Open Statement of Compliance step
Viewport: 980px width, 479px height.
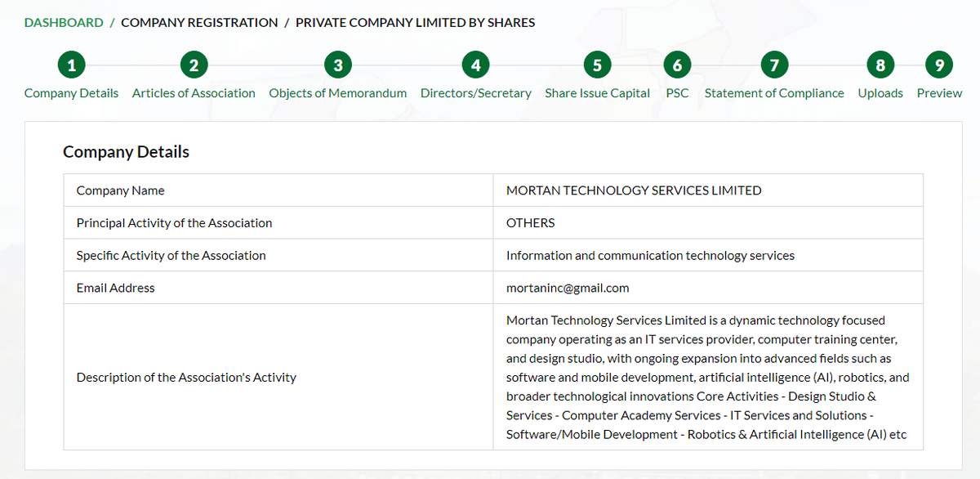774,93
